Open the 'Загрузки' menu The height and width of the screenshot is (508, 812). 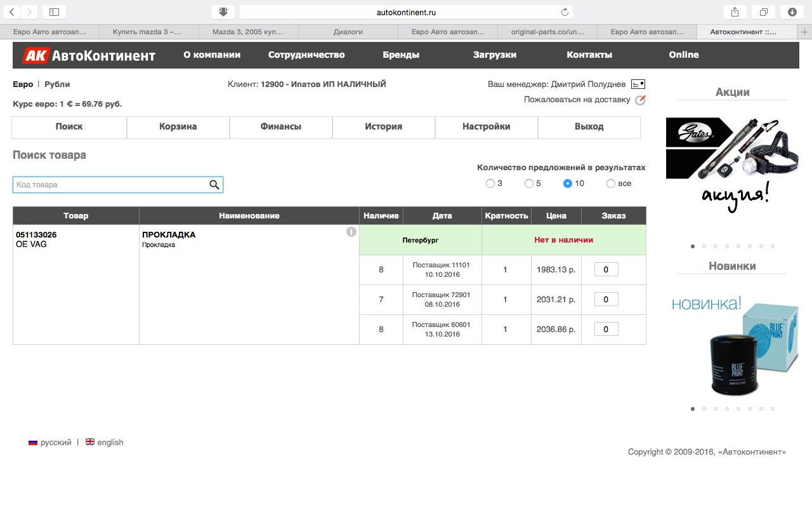(495, 55)
